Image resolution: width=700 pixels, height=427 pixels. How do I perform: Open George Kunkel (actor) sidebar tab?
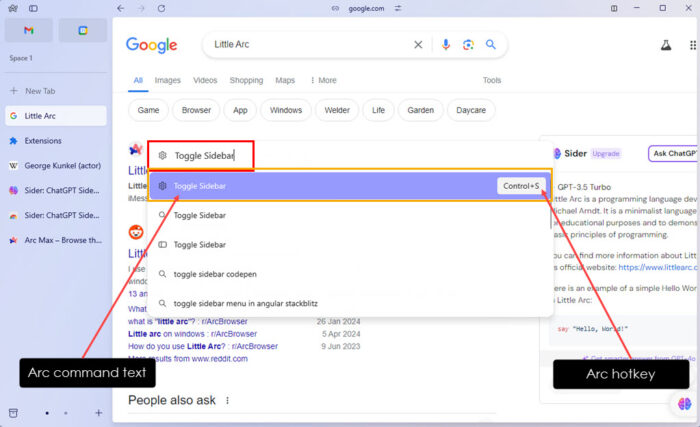tap(56, 166)
